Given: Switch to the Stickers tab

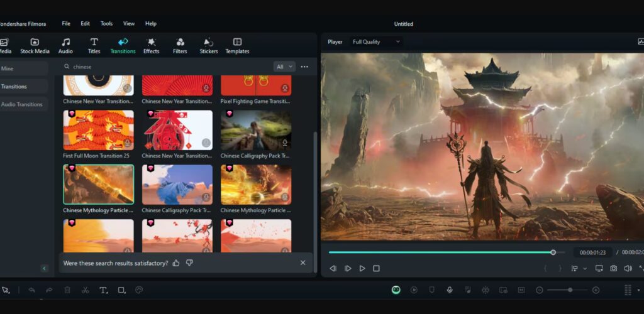Looking at the screenshot, I should [x=209, y=46].
